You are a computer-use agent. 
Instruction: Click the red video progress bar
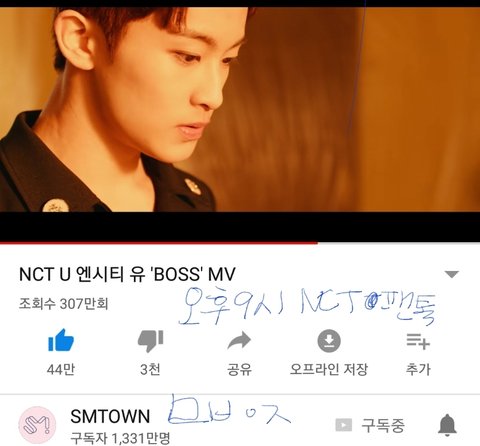(159, 243)
